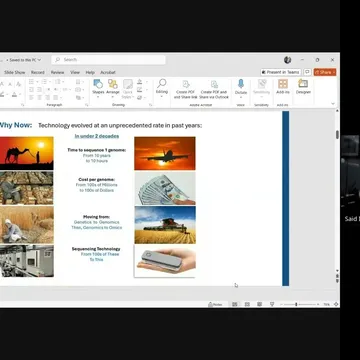Click the scroll down arrow
The height and width of the screenshot is (360, 360).
tap(337, 271)
